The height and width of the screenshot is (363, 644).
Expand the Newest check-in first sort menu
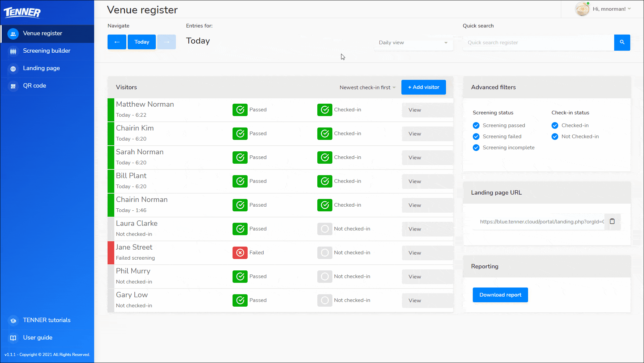point(367,88)
